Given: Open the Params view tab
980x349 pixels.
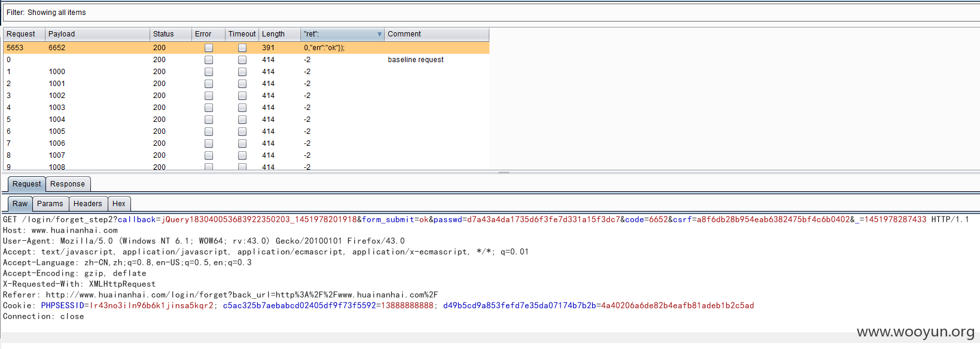Looking at the screenshot, I should [50, 204].
